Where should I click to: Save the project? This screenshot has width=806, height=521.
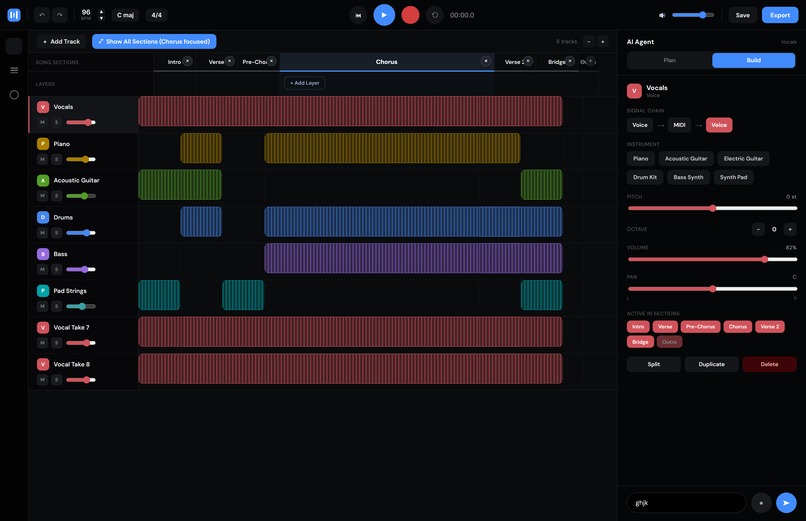[743, 15]
